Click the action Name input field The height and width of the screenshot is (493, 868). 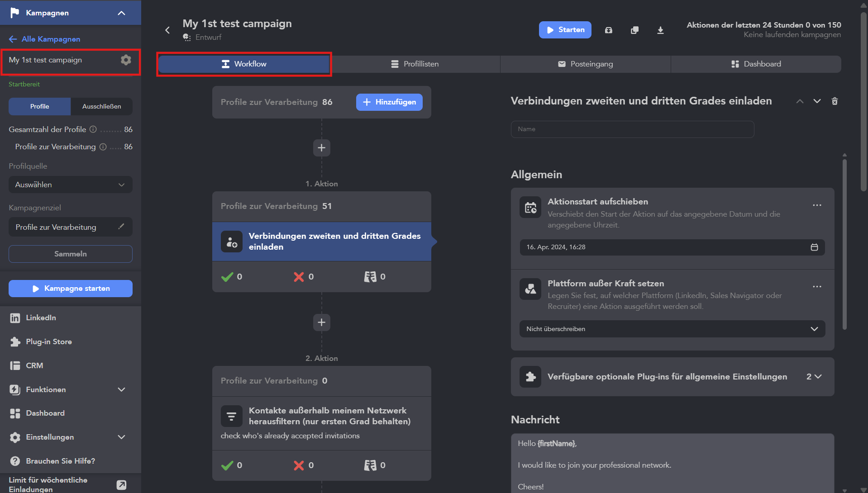tap(632, 129)
